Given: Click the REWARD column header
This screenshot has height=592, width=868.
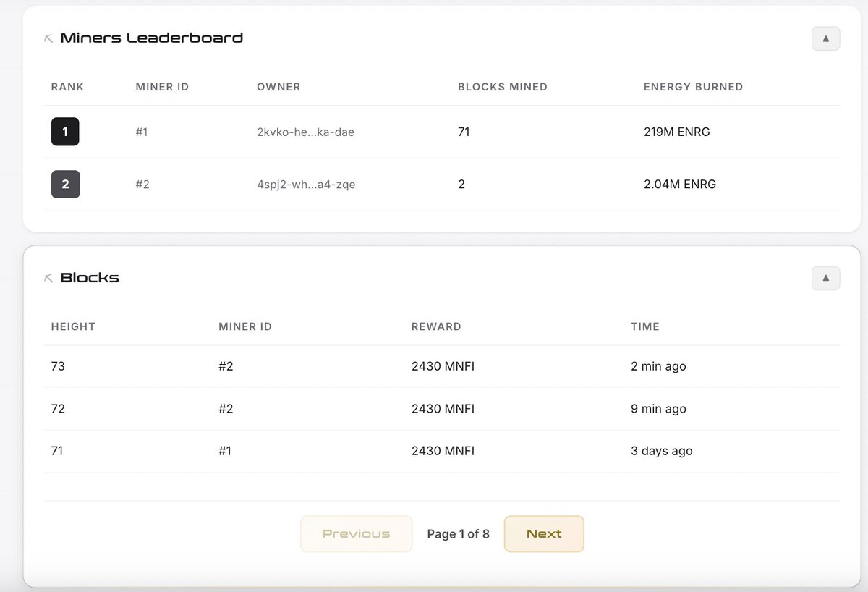Looking at the screenshot, I should point(436,326).
